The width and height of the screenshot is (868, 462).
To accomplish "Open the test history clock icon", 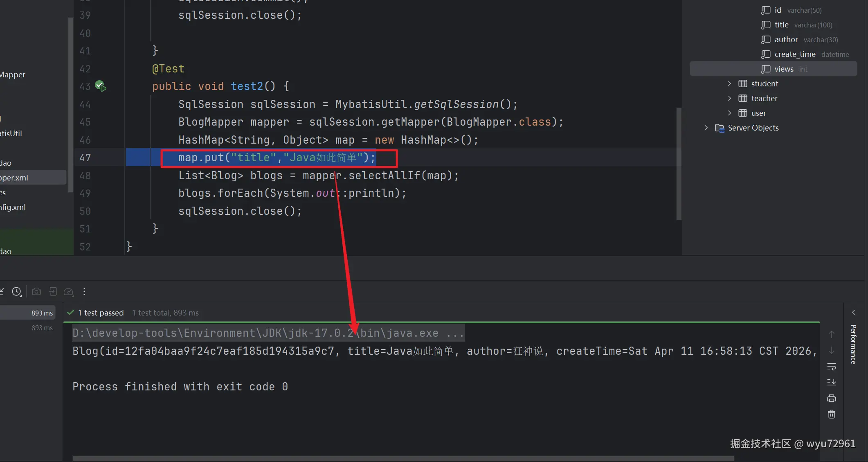I will click(x=16, y=292).
